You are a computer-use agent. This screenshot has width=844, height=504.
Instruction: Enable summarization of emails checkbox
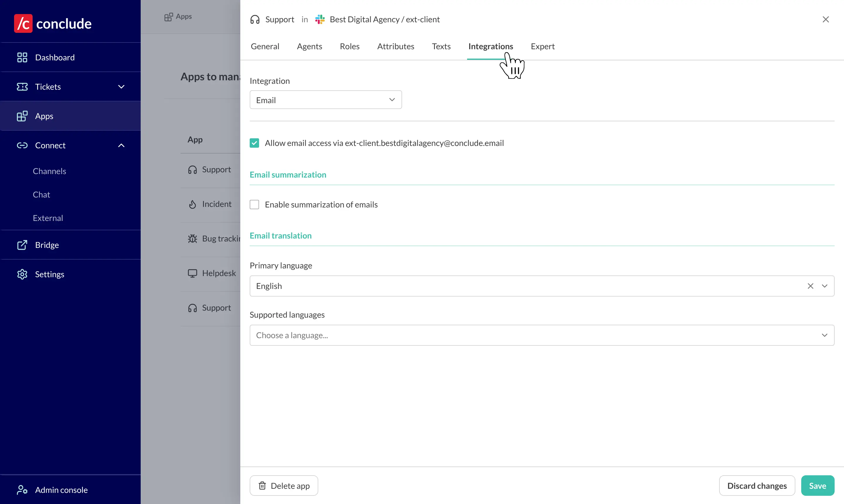(254, 205)
